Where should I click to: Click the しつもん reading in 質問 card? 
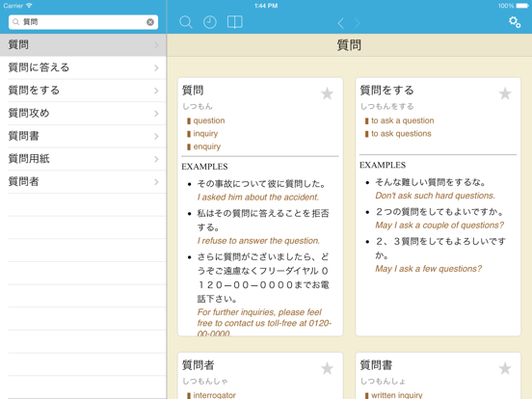198,107
